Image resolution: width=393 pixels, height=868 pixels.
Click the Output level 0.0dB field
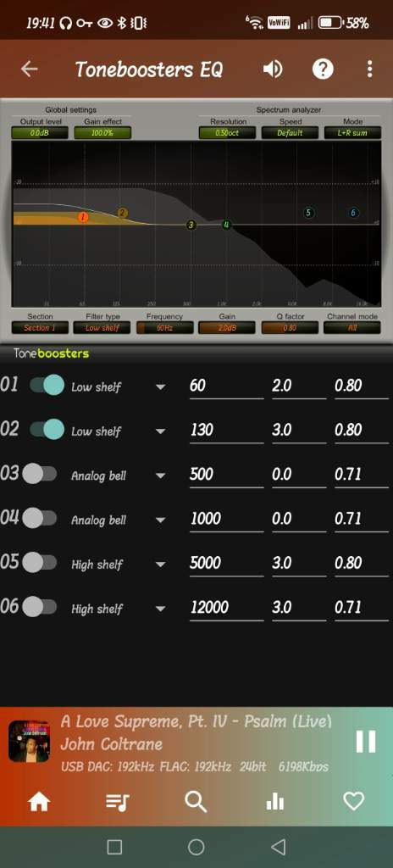[x=40, y=133]
